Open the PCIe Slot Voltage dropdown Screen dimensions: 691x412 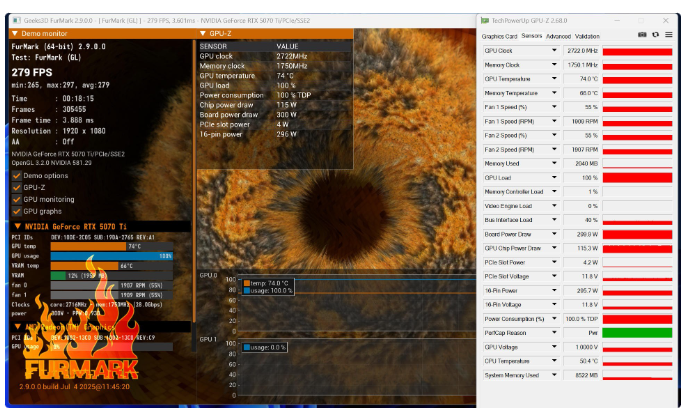(554, 276)
